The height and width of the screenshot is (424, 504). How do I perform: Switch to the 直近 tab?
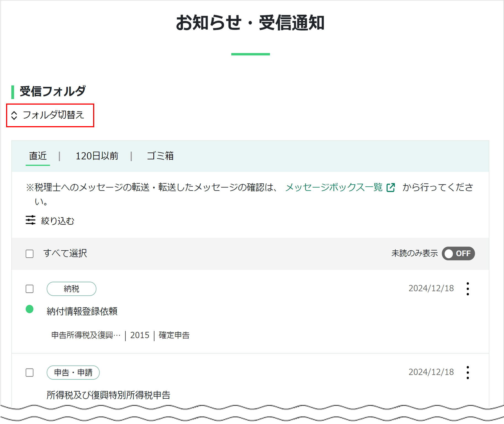38,156
